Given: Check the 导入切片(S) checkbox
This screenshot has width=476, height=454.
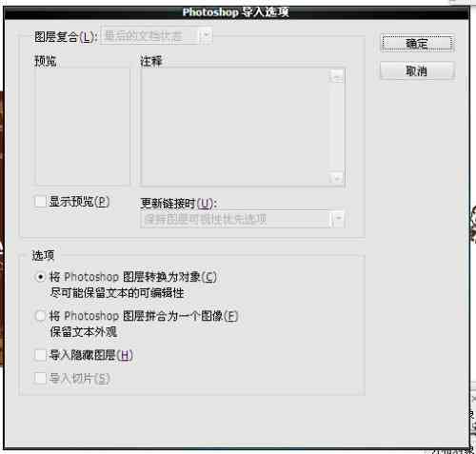Looking at the screenshot, I should (x=40, y=378).
